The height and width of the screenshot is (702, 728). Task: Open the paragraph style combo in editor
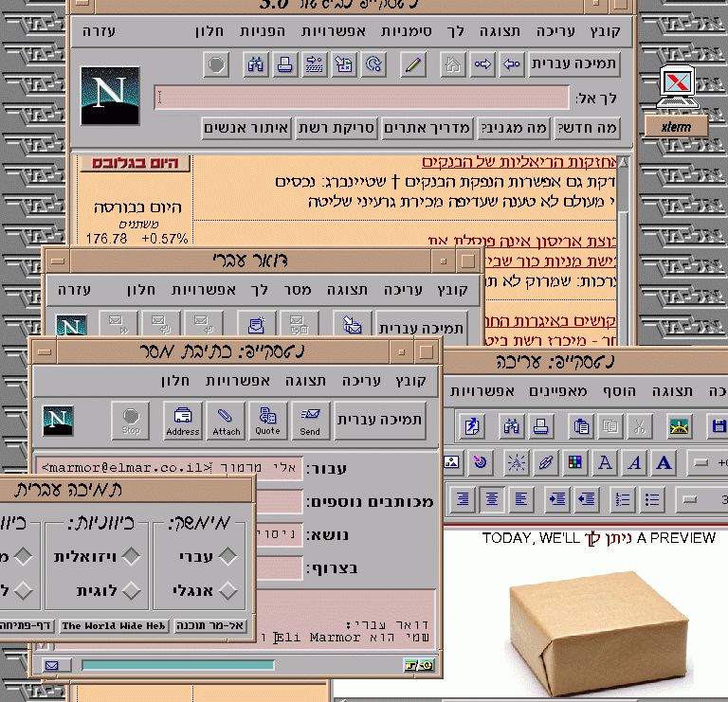click(702, 499)
